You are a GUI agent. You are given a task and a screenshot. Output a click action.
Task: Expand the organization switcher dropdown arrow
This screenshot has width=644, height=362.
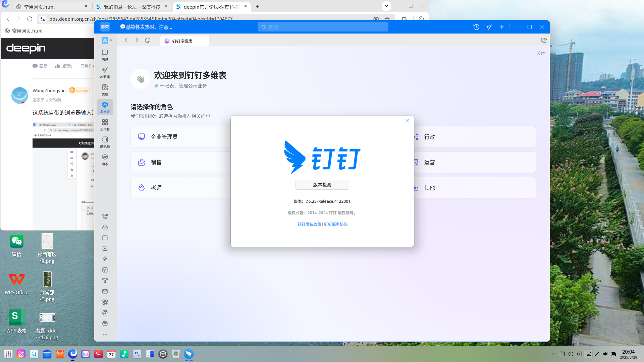click(x=111, y=40)
